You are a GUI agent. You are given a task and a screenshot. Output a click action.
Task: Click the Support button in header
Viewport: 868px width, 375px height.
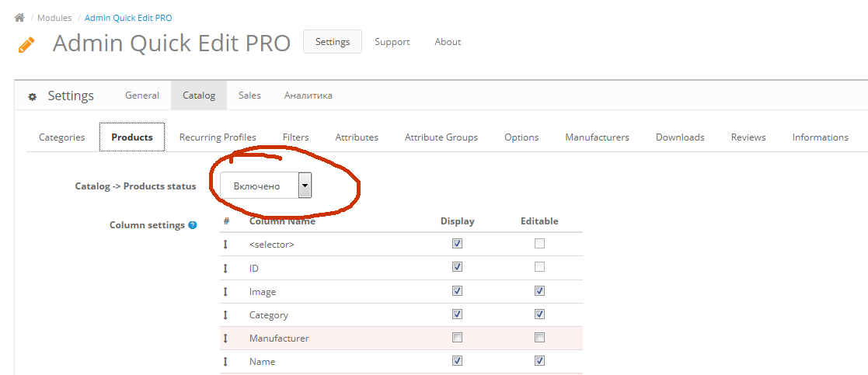pos(392,42)
